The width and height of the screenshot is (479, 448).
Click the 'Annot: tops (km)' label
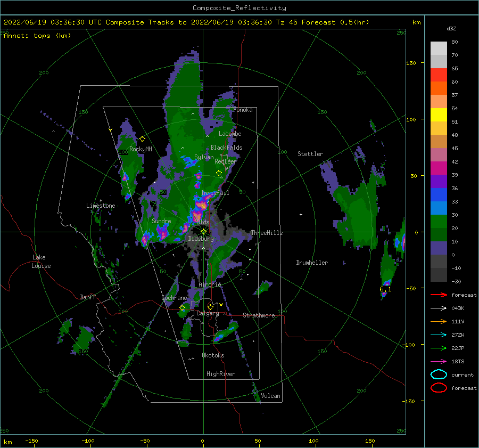point(38,36)
